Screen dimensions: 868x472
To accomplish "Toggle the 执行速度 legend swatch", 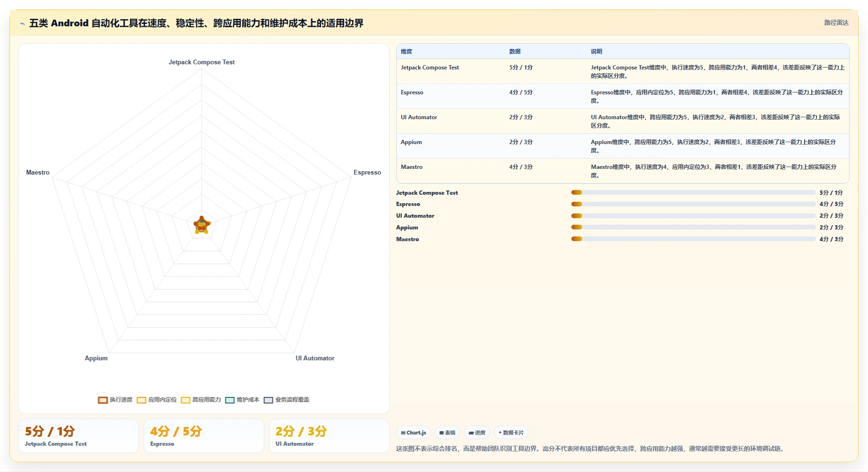I will (103, 400).
